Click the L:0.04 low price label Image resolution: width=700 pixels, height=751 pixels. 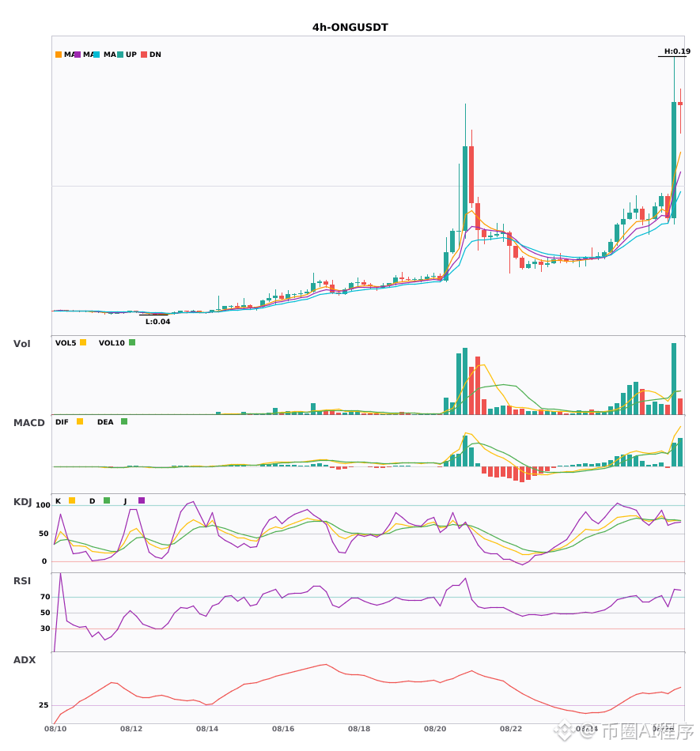(x=157, y=322)
